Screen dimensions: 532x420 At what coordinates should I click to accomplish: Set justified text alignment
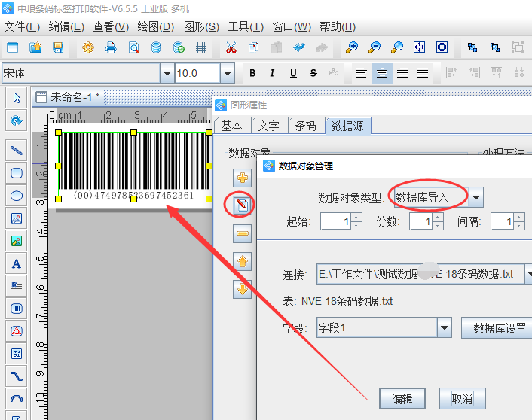[423, 72]
